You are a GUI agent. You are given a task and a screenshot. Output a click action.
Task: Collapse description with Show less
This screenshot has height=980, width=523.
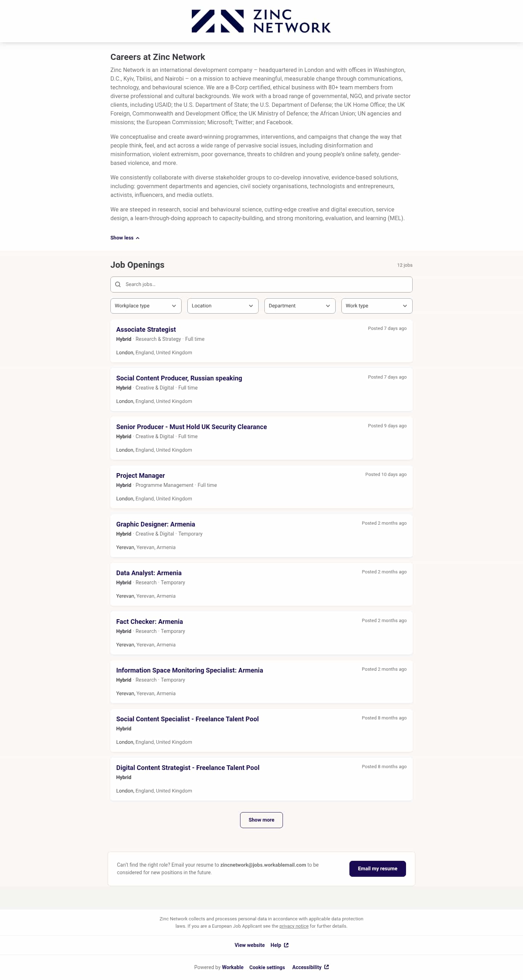click(125, 238)
